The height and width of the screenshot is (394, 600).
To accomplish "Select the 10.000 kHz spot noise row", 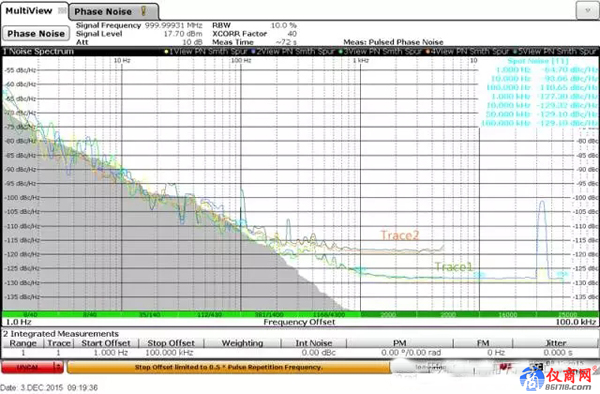I will pyautogui.click(x=542, y=105).
